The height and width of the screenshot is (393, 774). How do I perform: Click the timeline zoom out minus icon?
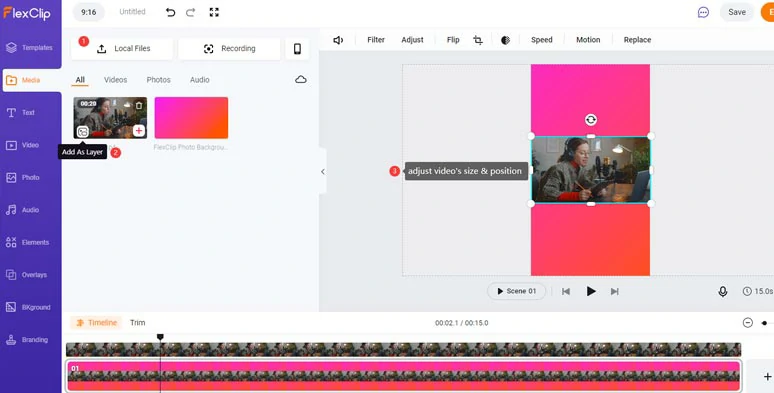pyautogui.click(x=748, y=323)
